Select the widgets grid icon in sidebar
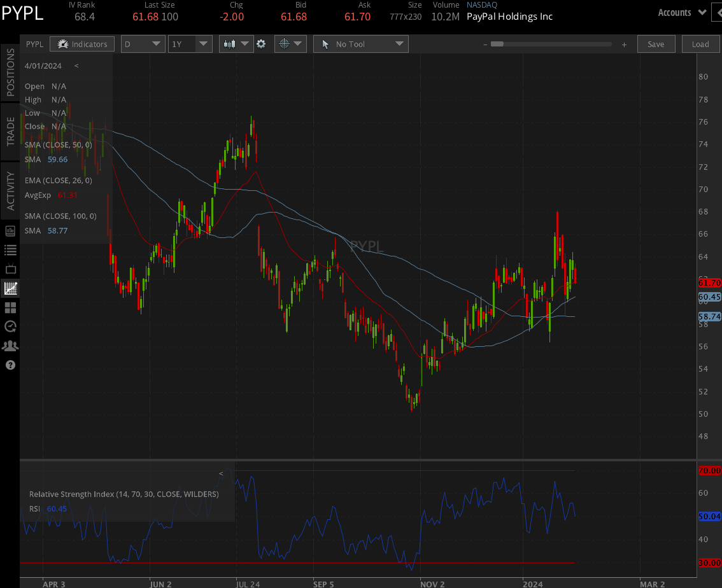The image size is (722, 588). [10, 307]
